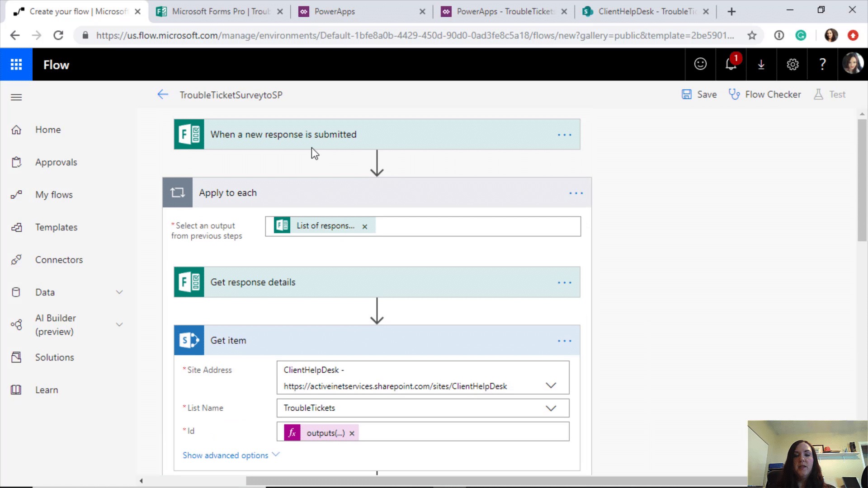Open the notifications bell
The image size is (868, 488).
(731, 64)
